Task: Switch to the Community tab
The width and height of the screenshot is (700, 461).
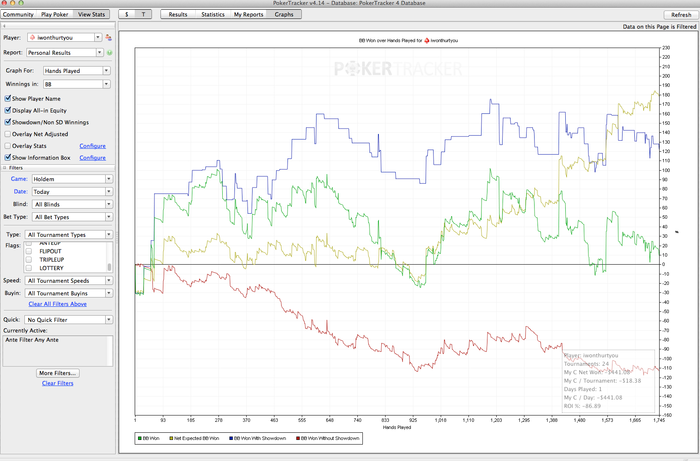Action: (x=18, y=14)
